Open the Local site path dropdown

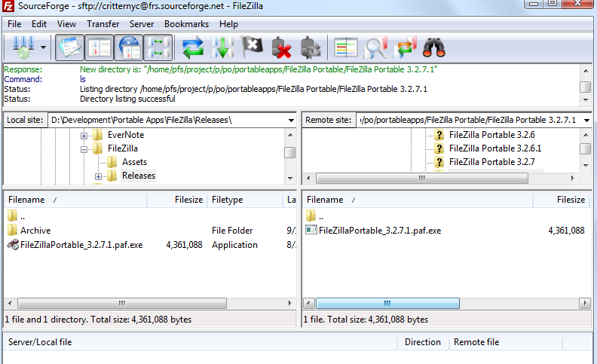click(x=291, y=121)
